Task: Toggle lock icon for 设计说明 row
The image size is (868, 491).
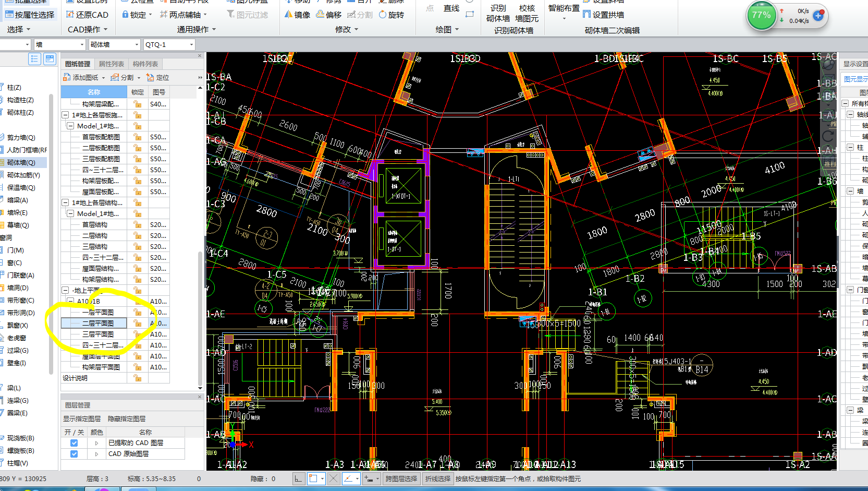Action: (138, 378)
